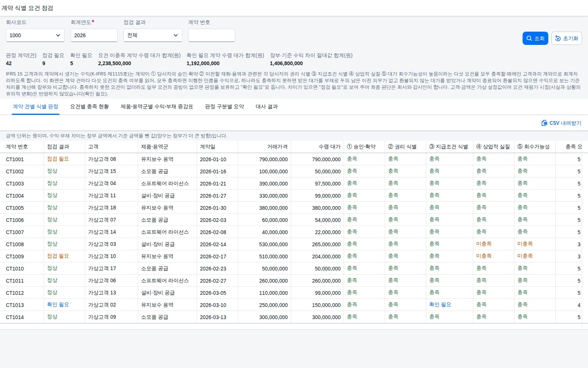Click summary value 1,192,000,000
The width and height of the screenshot is (588, 368).
tap(203, 63)
